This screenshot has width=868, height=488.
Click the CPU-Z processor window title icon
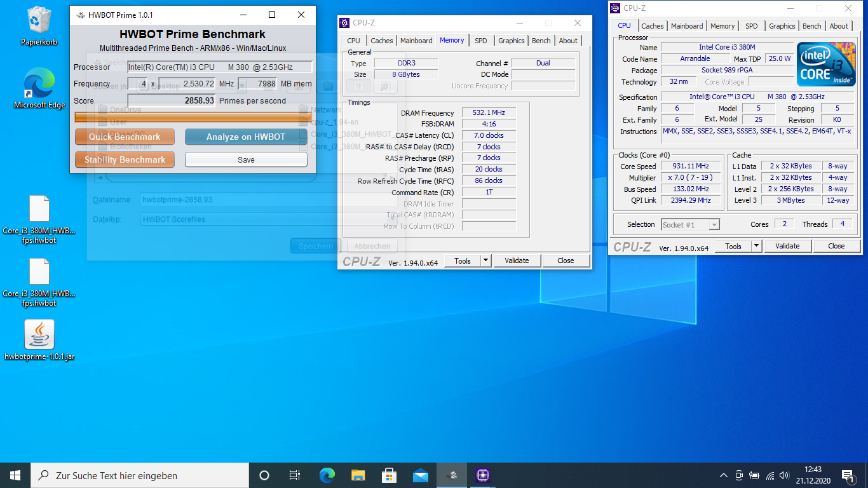[615, 8]
